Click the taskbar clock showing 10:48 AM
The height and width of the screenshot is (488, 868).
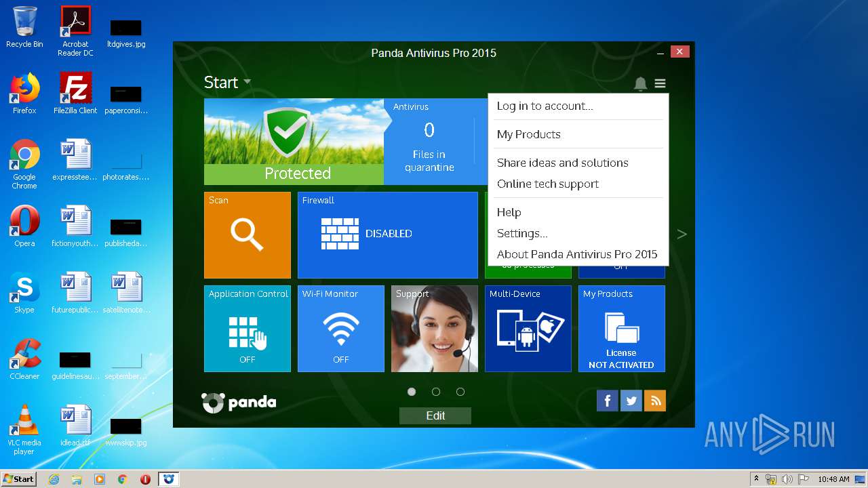coord(833,479)
